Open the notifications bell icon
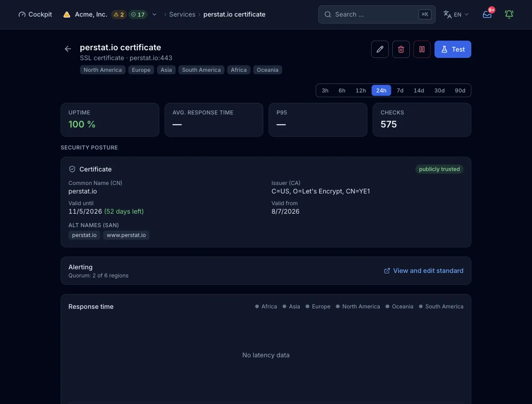532x404 pixels. tap(509, 14)
